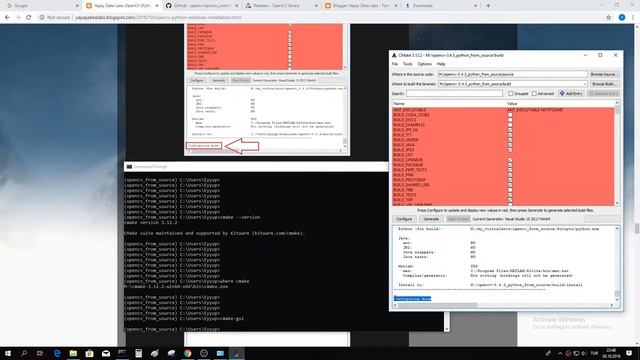Click the Not secure site info icon
This screenshot has width=640, height=360.
click(42, 18)
